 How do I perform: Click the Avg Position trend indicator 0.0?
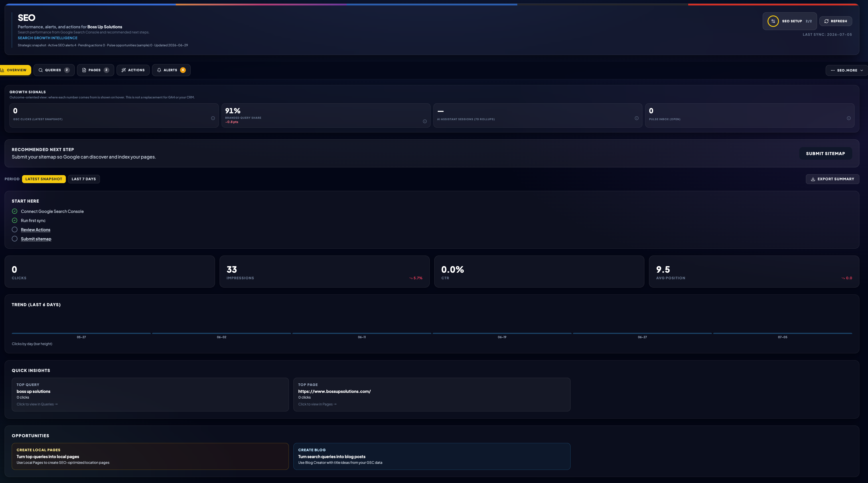click(847, 278)
